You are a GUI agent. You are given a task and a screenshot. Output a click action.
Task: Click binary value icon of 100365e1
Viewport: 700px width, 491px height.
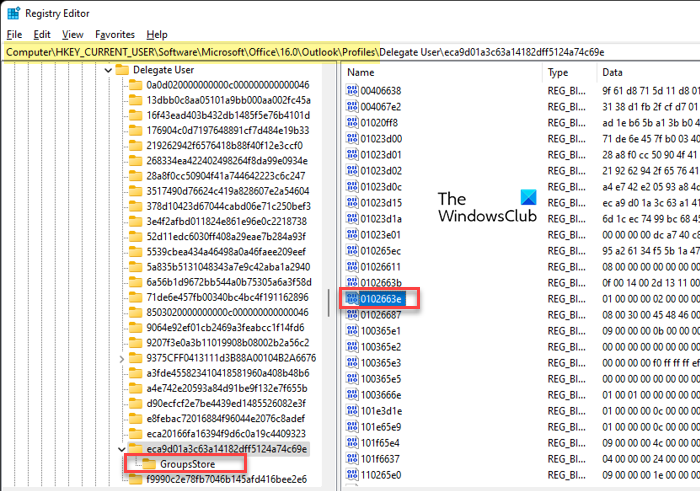(352, 331)
